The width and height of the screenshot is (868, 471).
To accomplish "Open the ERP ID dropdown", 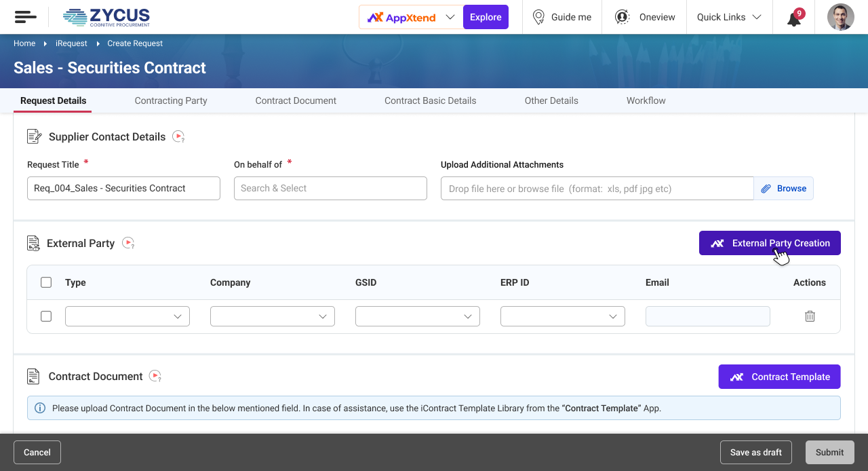I will click(563, 316).
